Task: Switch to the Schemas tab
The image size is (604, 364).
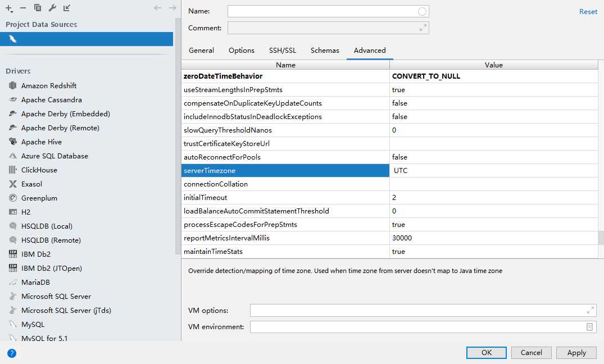Action: (325, 51)
